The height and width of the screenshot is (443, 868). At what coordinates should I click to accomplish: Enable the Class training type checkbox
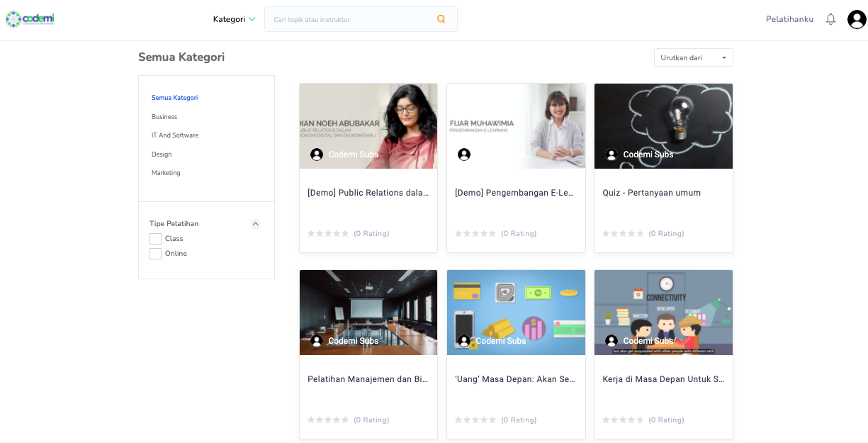pos(155,239)
